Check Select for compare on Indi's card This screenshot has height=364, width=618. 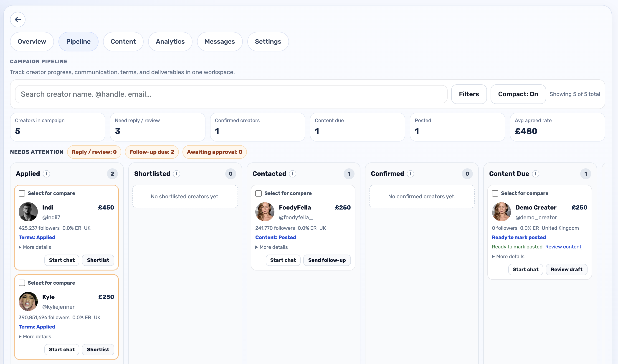point(22,193)
